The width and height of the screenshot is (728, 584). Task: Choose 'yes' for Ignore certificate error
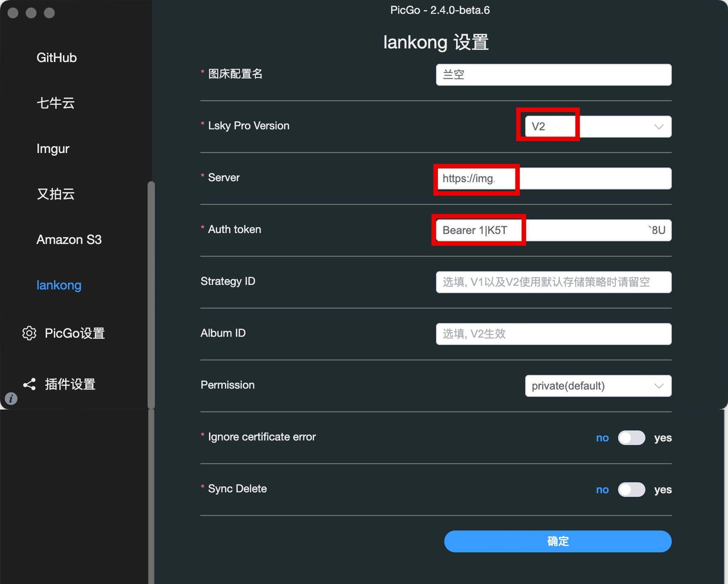663,438
